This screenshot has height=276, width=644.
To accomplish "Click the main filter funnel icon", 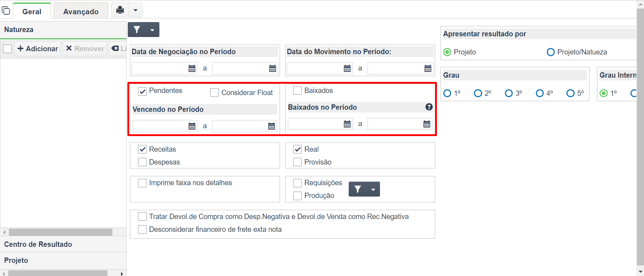I will [x=137, y=30].
